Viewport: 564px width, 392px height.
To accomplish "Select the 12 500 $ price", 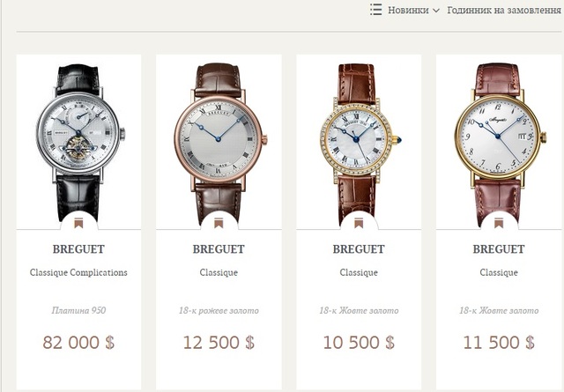I will pyautogui.click(x=219, y=342).
